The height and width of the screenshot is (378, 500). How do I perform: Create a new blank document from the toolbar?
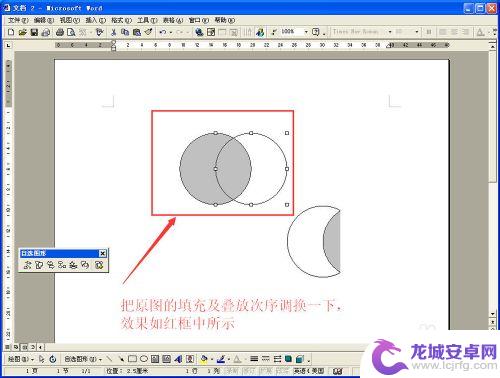tap(11, 32)
